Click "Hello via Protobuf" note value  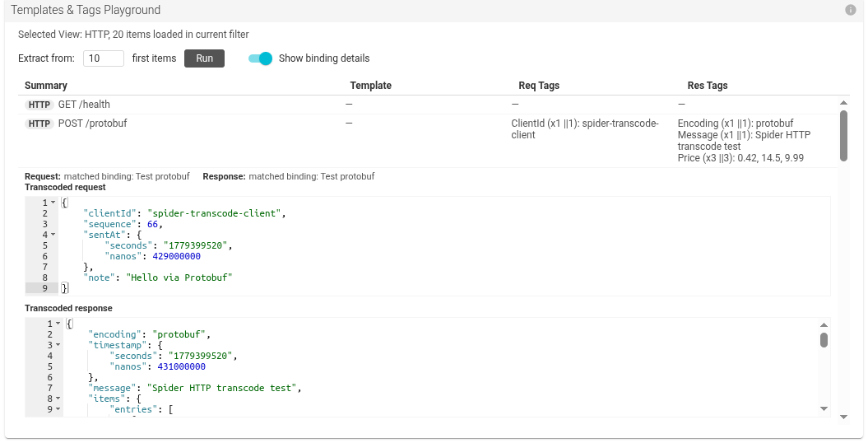(179, 277)
